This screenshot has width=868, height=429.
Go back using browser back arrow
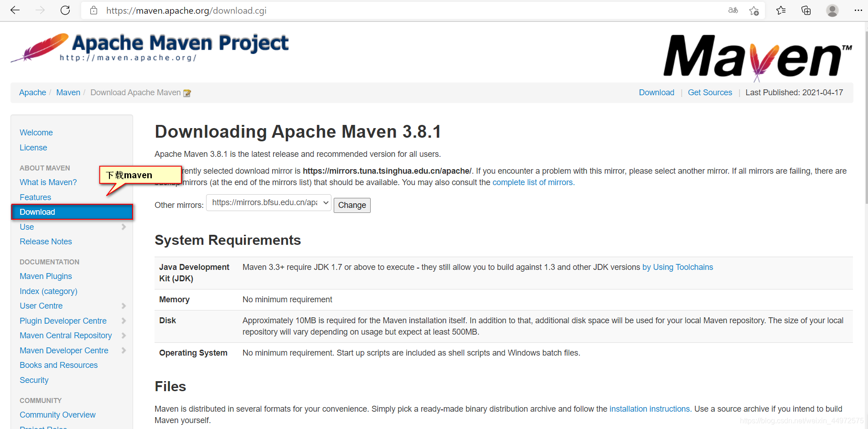(15, 10)
